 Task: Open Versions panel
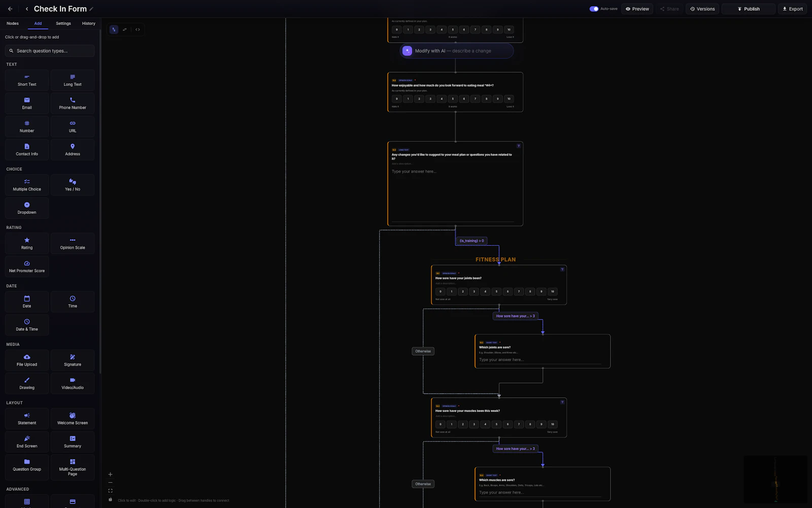point(702,9)
